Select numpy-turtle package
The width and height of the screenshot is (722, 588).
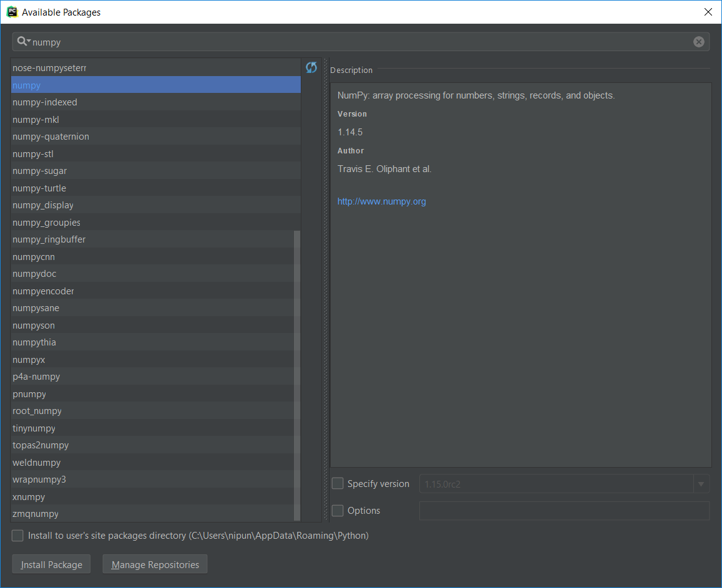click(155, 188)
